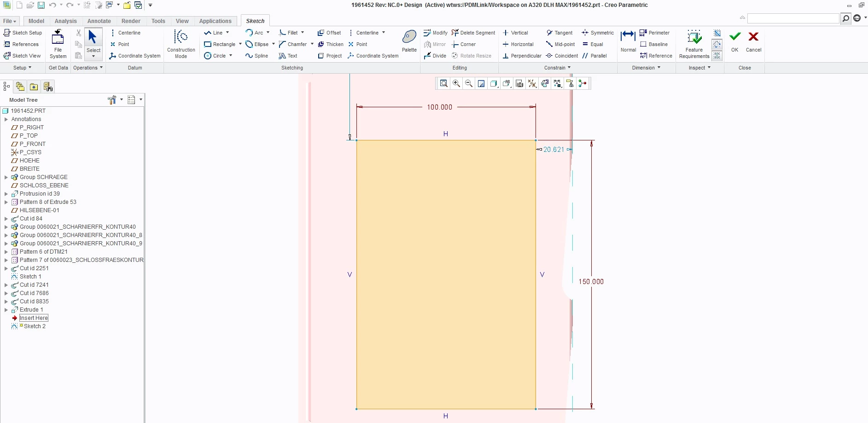Click the command search input field
The height and width of the screenshot is (423, 868).
[793, 18]
